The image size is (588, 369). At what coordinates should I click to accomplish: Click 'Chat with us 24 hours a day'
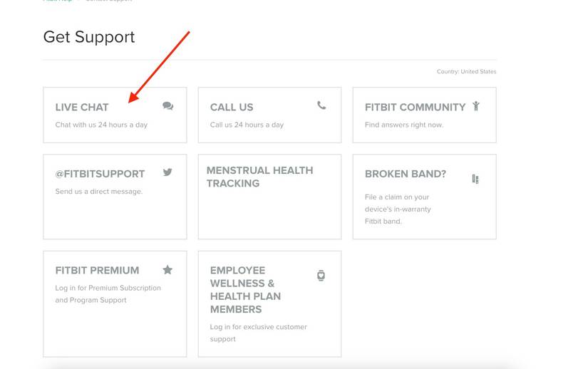pos(101,125)
